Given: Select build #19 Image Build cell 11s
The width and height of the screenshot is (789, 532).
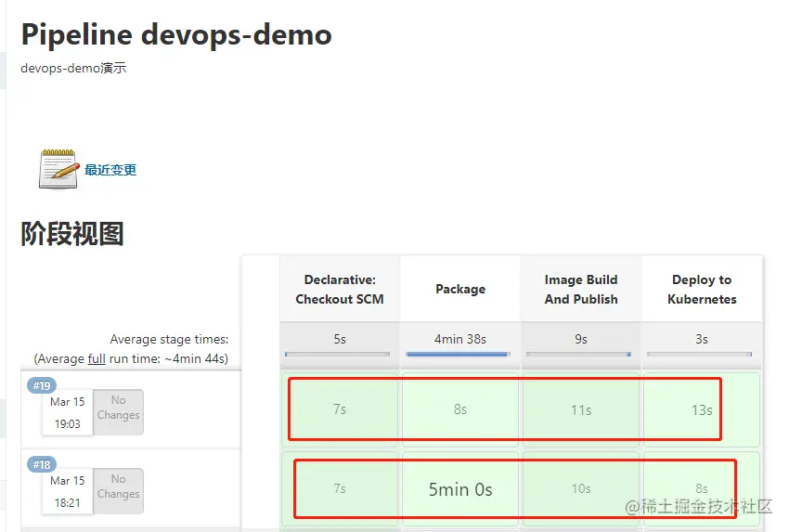Looking at the screenshot, I should tap(581, 409).
